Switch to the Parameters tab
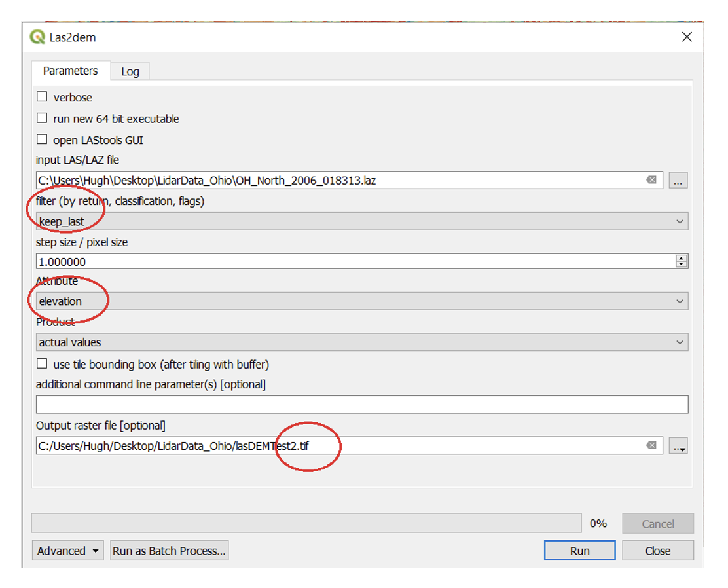 click(x=71, y=71)
